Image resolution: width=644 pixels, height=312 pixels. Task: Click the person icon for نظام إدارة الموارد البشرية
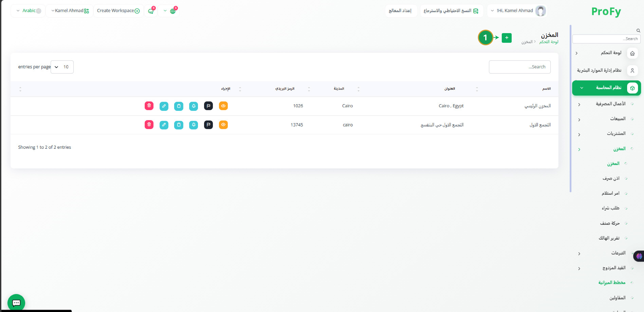[632, 71]
